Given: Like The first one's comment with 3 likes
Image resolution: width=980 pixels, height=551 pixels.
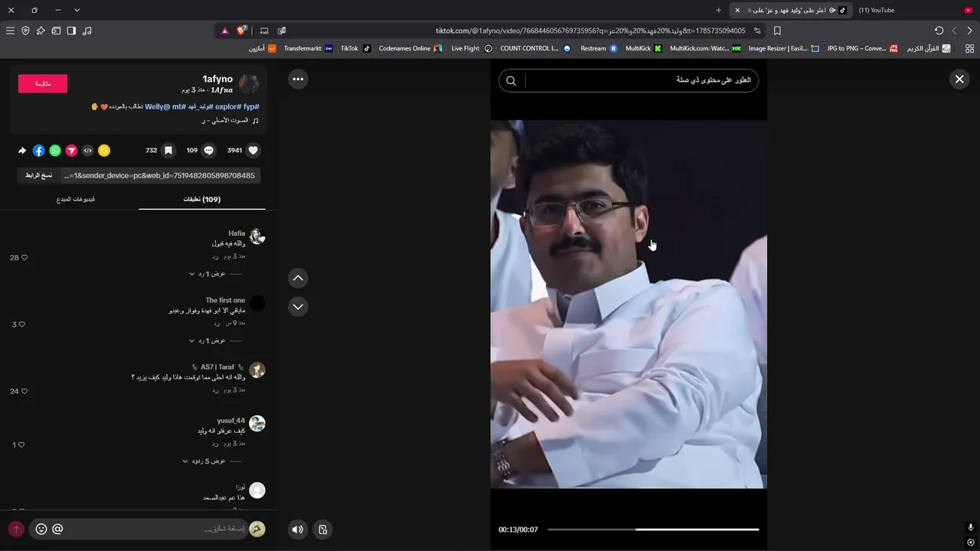Looking at the screenshot, I should pos(21,324).
